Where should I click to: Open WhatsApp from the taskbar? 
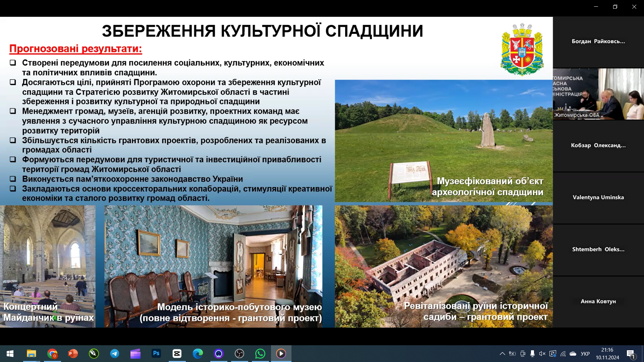pyautogui.click(x=260, y=354)
